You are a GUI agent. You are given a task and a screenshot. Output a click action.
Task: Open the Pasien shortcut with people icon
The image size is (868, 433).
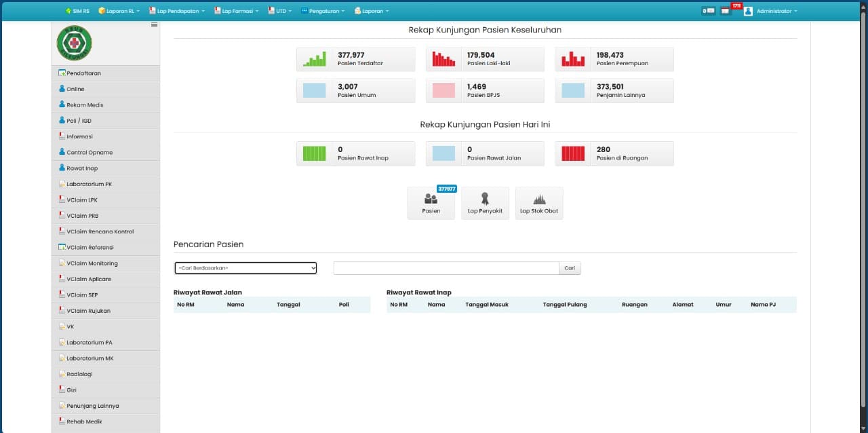coord(431,203)
